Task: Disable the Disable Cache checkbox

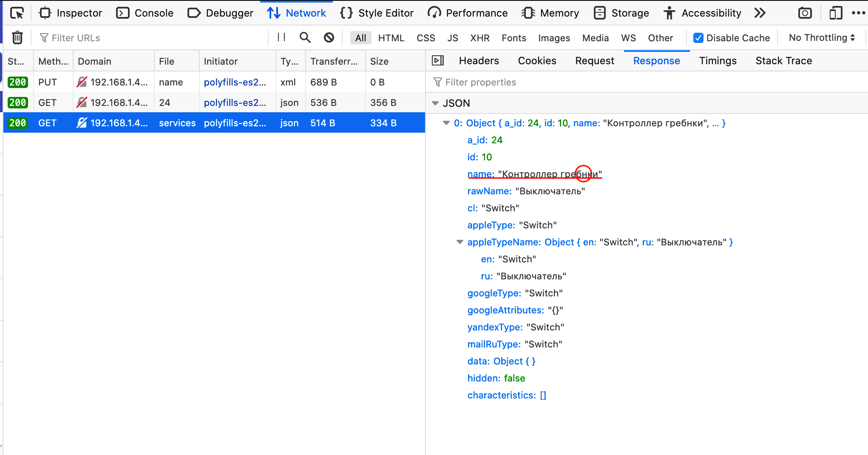Action: point(698,37)
